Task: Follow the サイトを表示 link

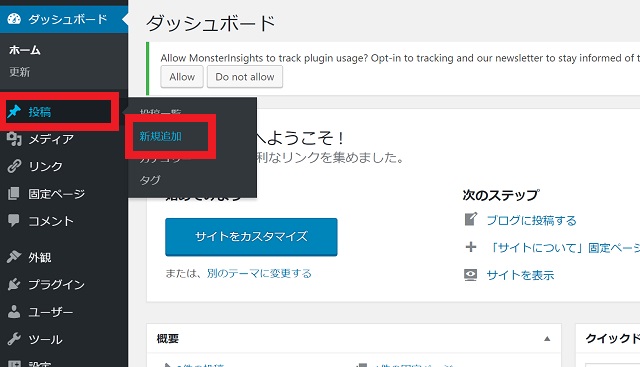Action: (x=520, y=275)
